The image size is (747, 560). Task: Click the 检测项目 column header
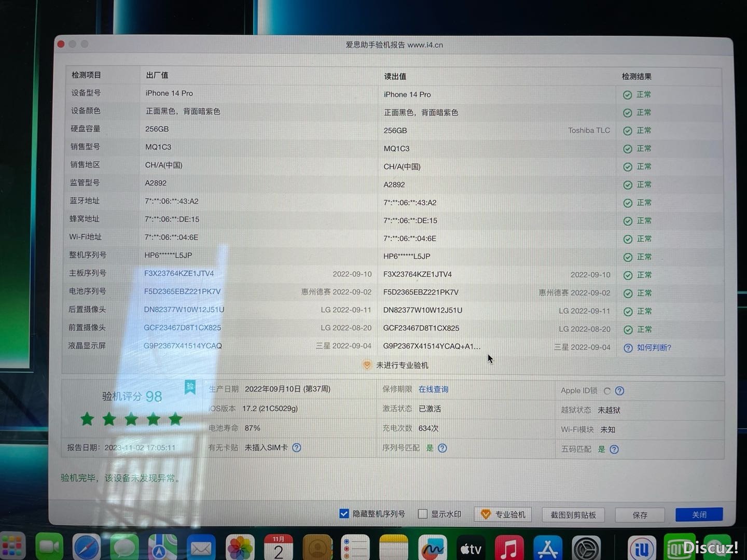pyautogui.click(x=86, y=75)
